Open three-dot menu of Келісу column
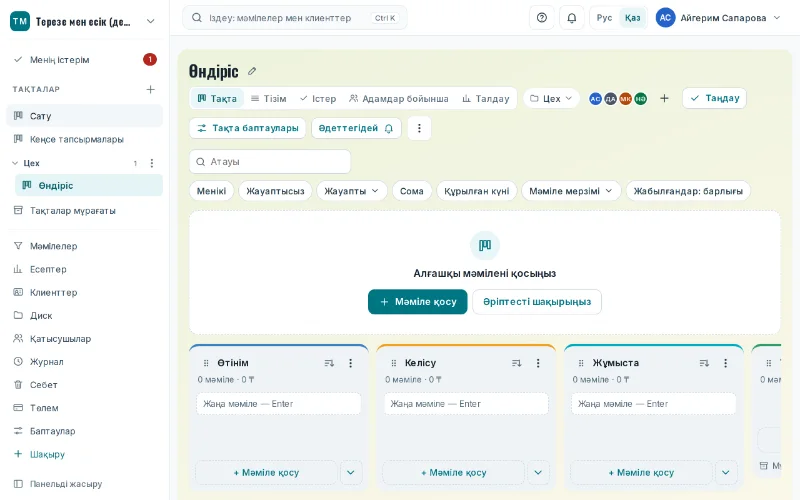Screen dimensions: 800x500 point(538,363)
